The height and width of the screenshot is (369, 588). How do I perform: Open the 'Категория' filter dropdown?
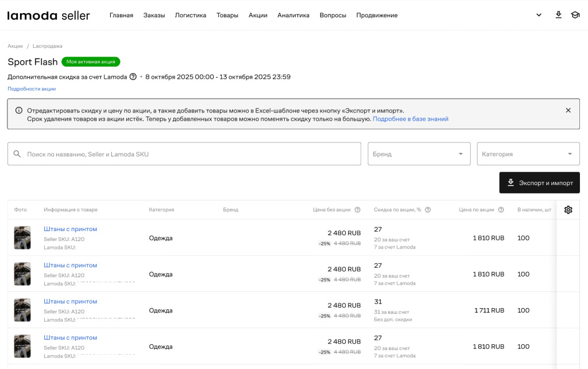point(528,154)
